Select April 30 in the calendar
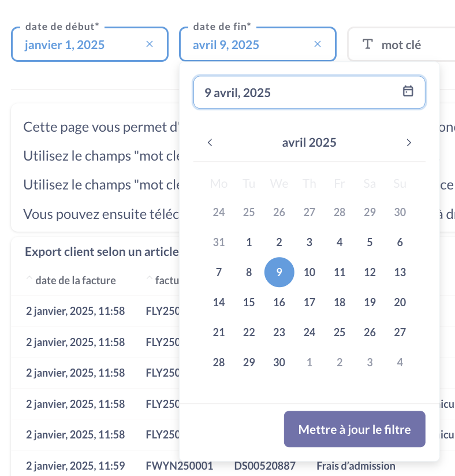Screen dimensions: 455x476 (279, 362)
